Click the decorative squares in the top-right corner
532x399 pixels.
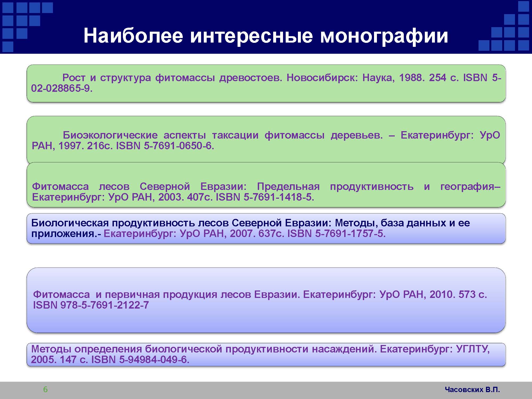[x=509, y=32]
